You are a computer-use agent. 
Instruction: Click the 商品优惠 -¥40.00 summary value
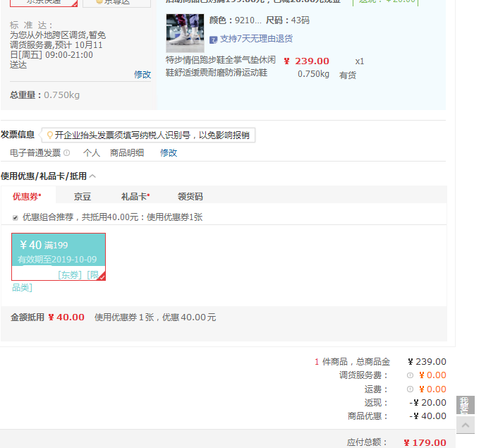coord(427,416)
